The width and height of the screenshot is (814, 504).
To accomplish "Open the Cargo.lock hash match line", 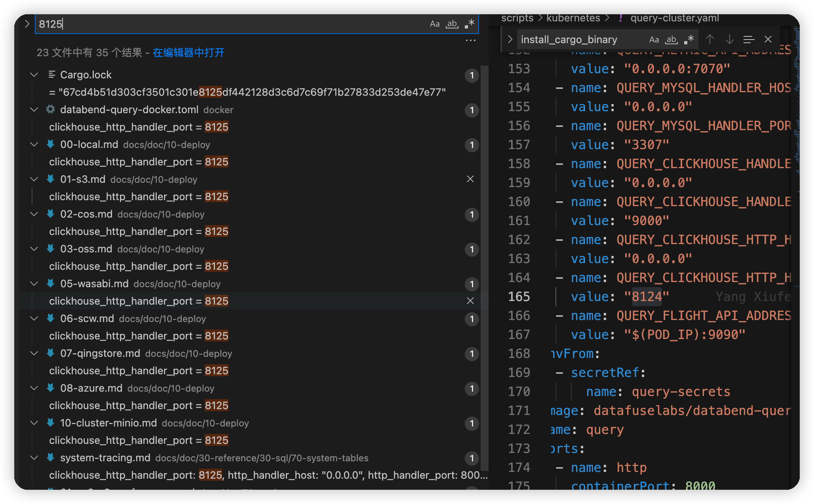I will coord(247,92).
